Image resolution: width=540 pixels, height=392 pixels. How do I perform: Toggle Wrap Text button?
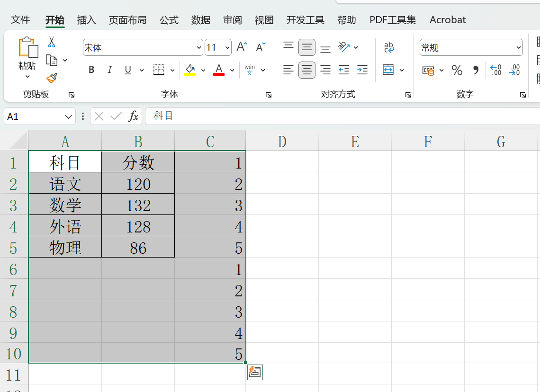click(x=389, y=47)
